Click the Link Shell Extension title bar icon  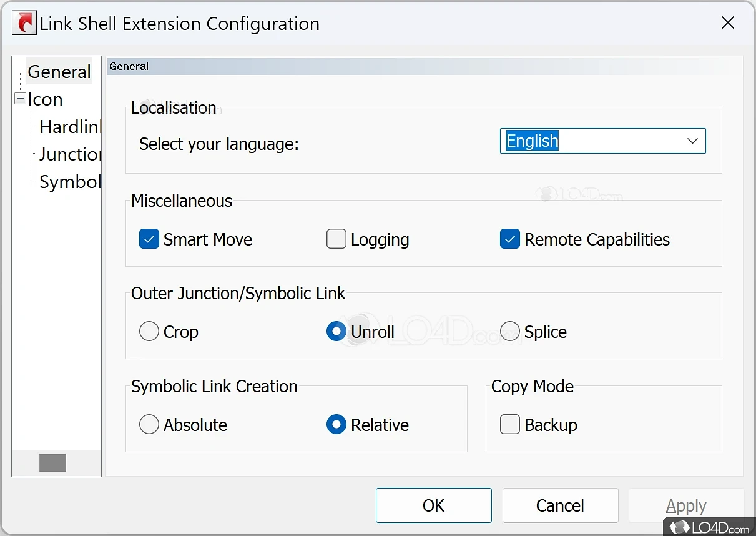[25, 24]
